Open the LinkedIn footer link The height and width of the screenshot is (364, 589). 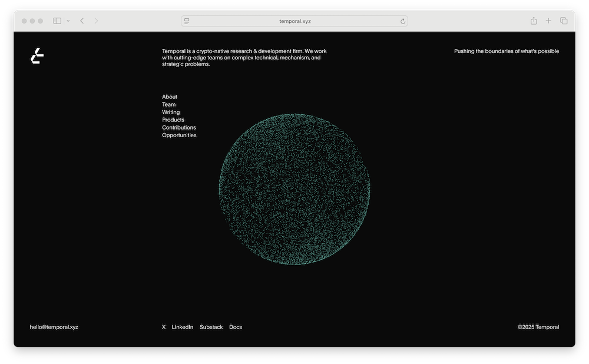[182, 327]
